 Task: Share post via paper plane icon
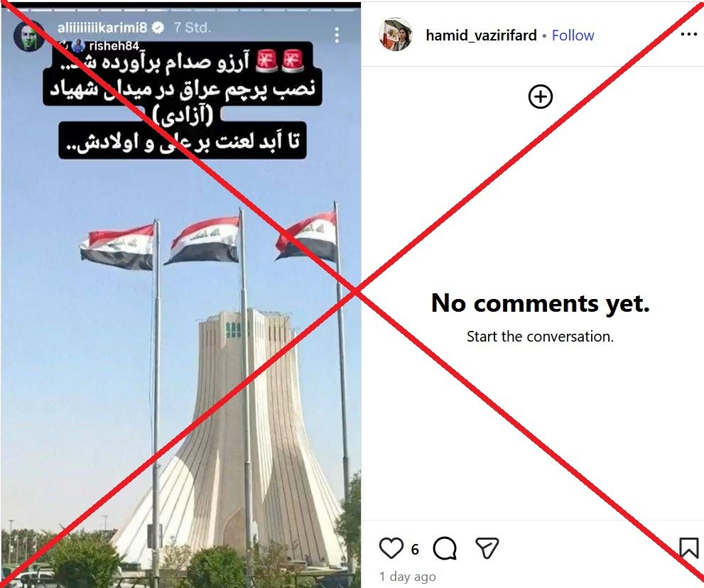487,548
